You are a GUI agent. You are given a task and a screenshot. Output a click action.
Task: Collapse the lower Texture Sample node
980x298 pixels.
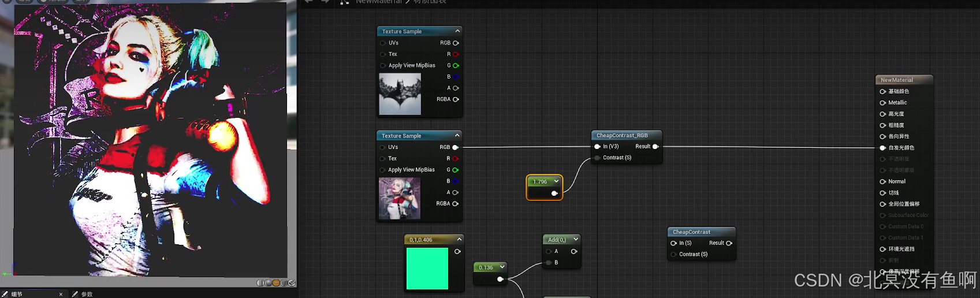point(457,136)
